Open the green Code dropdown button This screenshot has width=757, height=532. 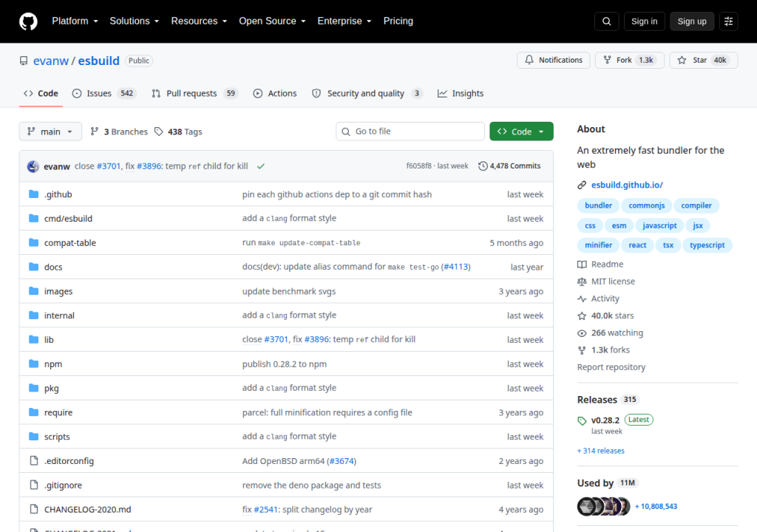click(x=521, y=132)
